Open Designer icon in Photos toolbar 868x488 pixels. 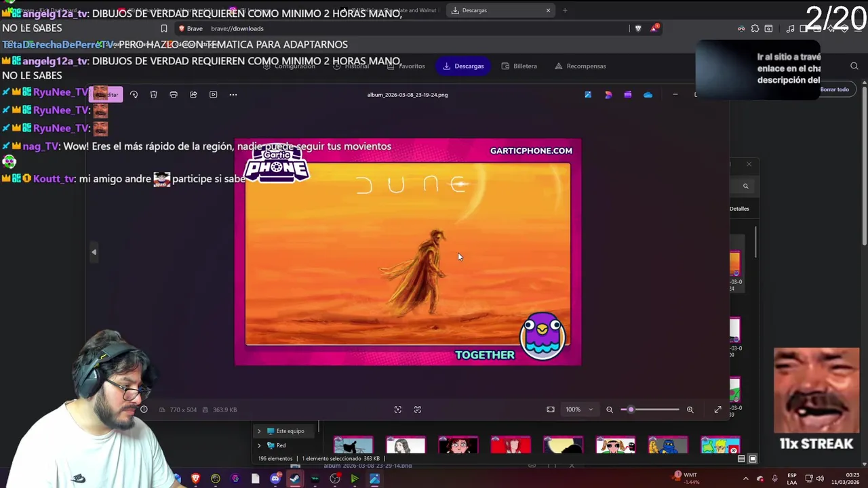608,95
